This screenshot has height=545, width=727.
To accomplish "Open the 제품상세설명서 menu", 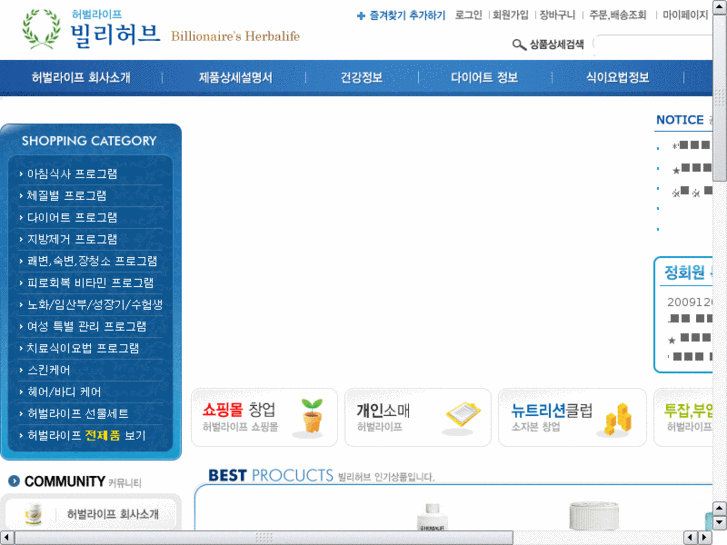I will tap(236, 77).
